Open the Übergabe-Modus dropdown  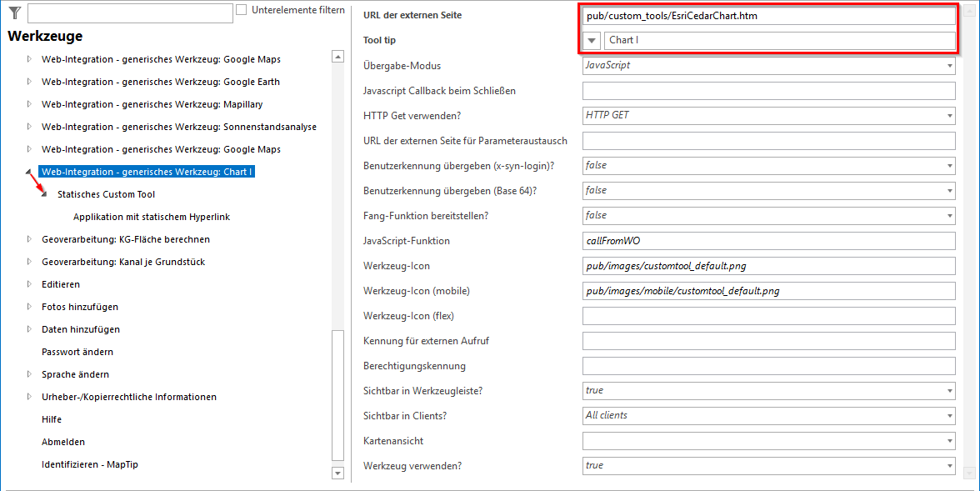pos(948,65)
